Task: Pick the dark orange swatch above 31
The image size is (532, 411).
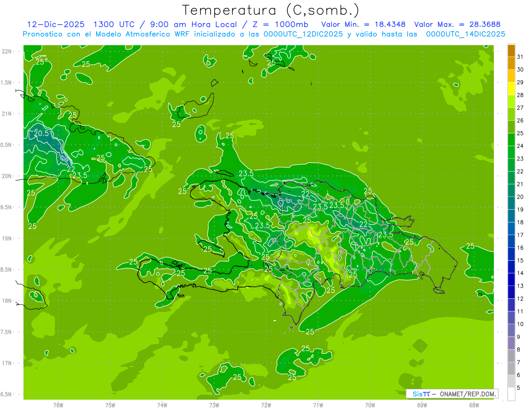Action: pos(511,51)
